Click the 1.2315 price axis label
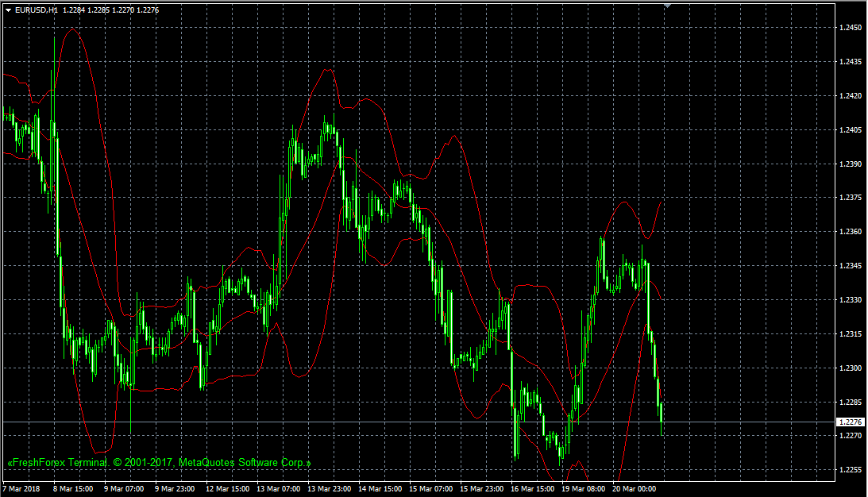The image size is (868, 497). point(851,334)
